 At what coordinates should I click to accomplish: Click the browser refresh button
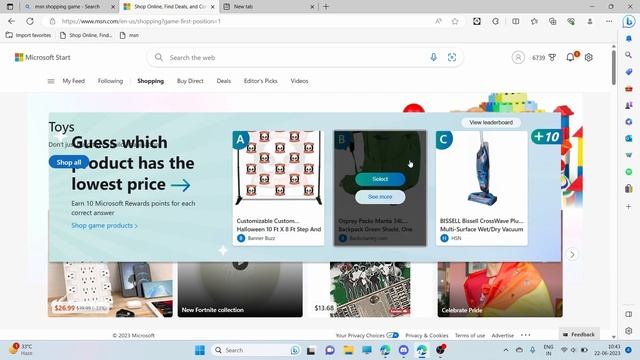pos(30,21)
